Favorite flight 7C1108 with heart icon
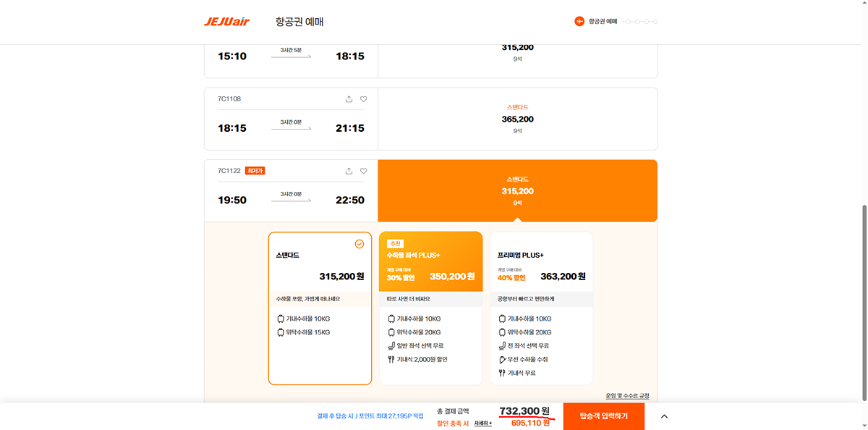868x430 pixels. [364, 99]
